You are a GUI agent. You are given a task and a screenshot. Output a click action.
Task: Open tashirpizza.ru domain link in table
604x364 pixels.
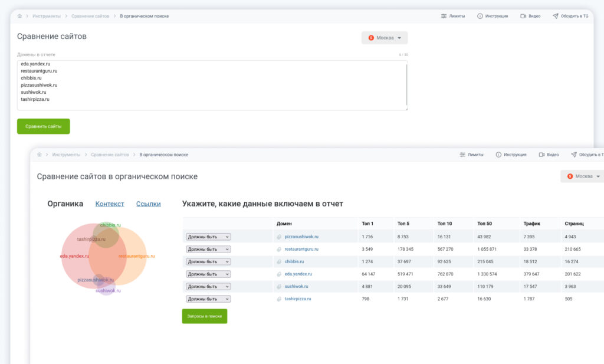298,299
